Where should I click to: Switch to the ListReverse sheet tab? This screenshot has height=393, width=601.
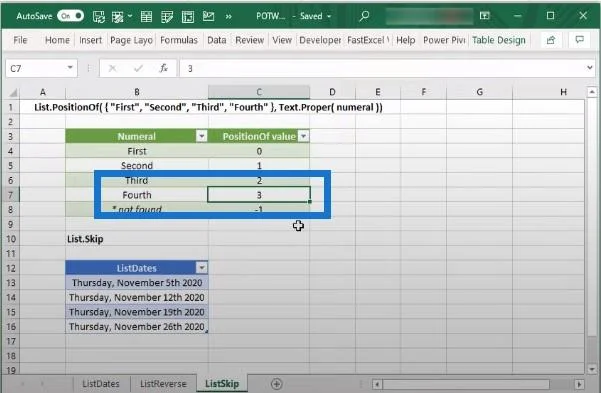[x=163, y=383]
